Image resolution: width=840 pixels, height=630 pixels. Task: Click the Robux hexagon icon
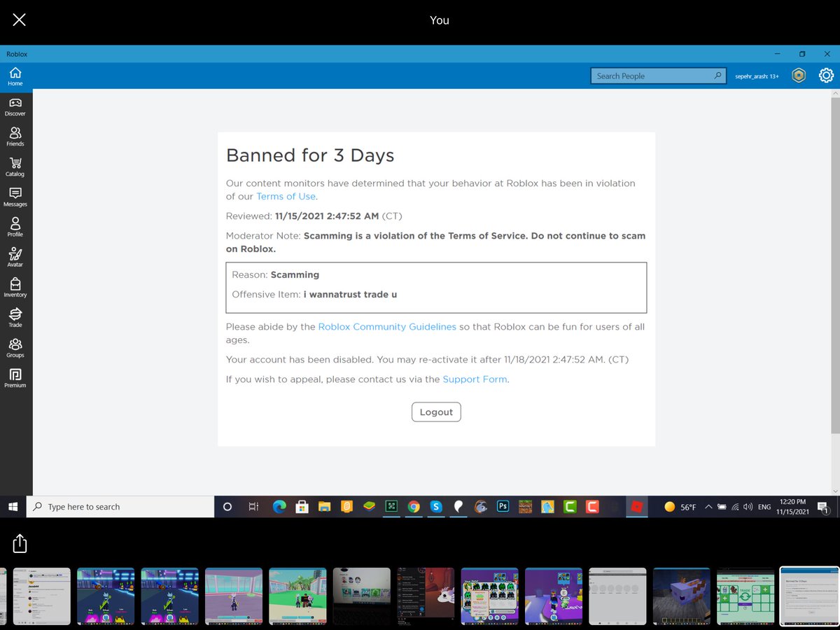point(799,76)
